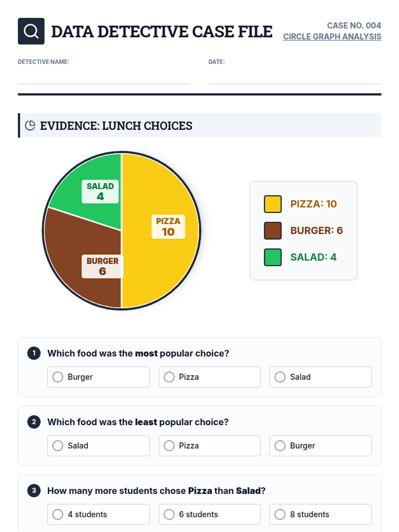
Task: Click the pie chart icon beside Evidence heading
Action: (30, 125)
